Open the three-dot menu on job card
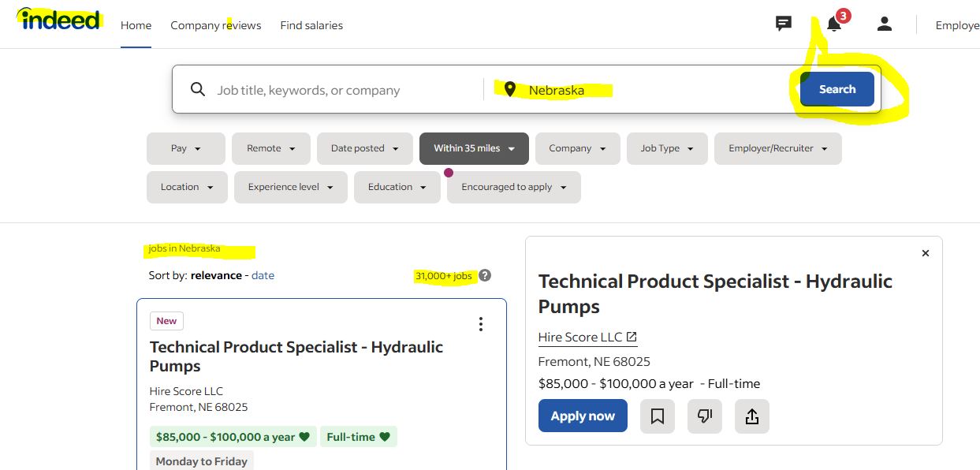The width and height of the screenshot is (980, 470). point(481,324)
